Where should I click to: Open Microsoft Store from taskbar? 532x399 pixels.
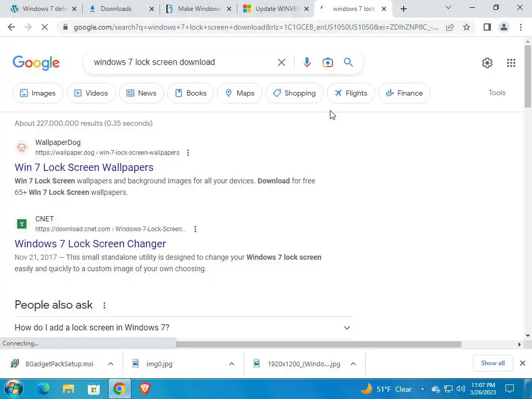click(94, 389)
